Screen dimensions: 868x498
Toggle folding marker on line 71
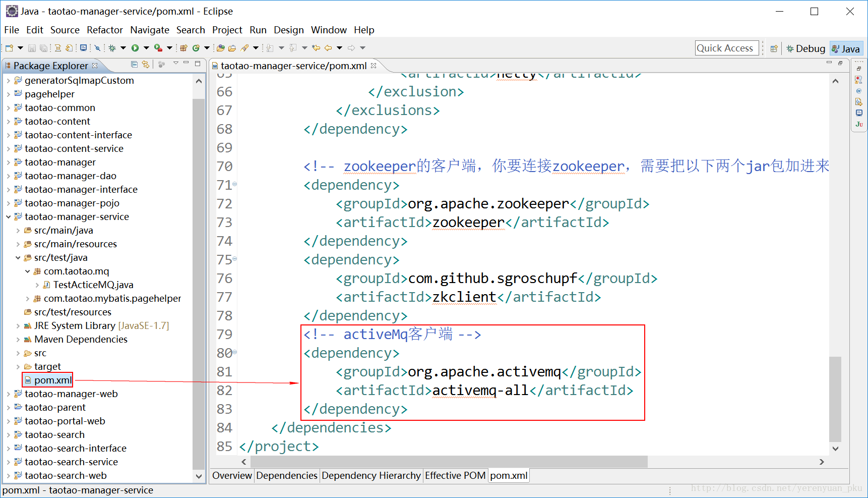click(234, 184)
